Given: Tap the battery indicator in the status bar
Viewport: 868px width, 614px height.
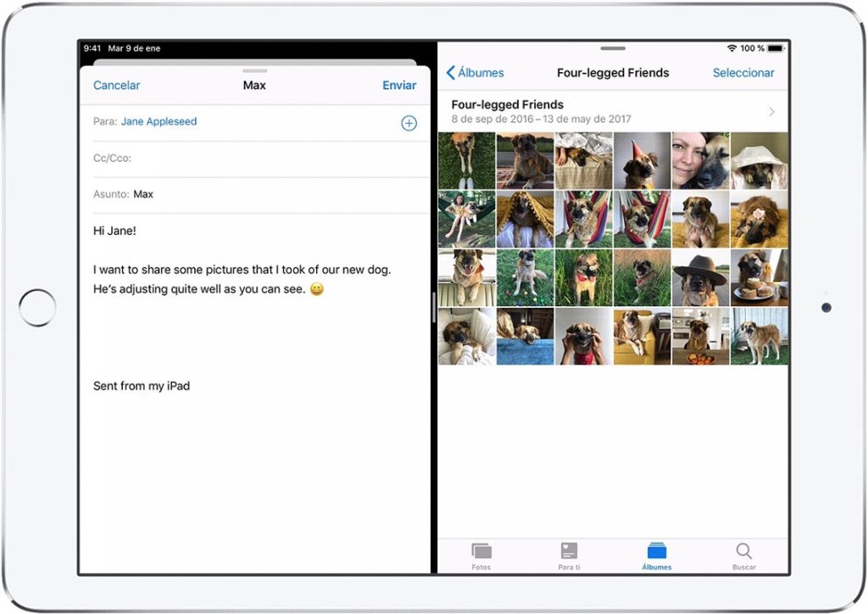Looking at the screenshot, I should point(776,48).
